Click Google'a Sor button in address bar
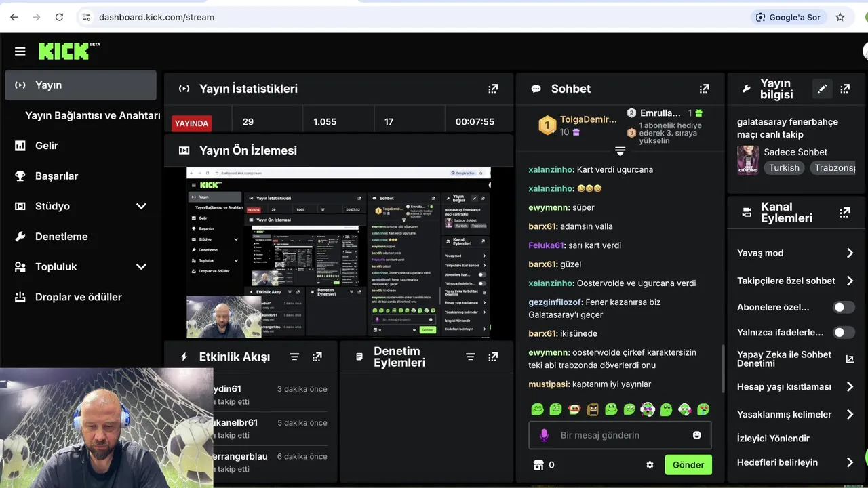 click(788, 17)
